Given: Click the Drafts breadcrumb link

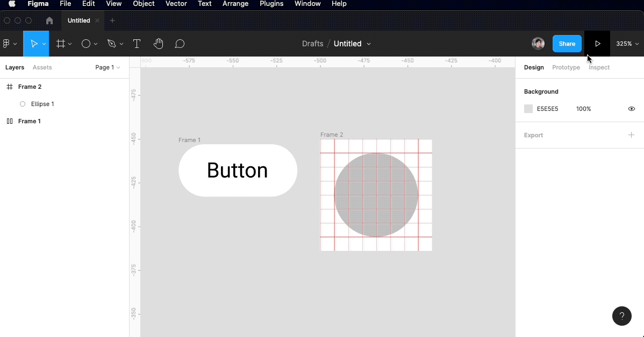Looking at the screenshot, I should point(312,44).
